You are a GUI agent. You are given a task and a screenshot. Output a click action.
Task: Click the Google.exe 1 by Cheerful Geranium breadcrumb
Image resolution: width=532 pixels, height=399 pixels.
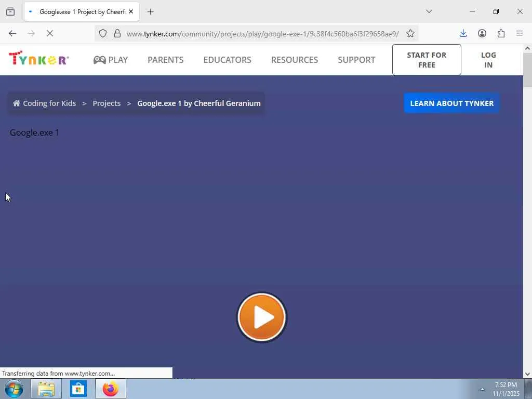click(199, 103)
